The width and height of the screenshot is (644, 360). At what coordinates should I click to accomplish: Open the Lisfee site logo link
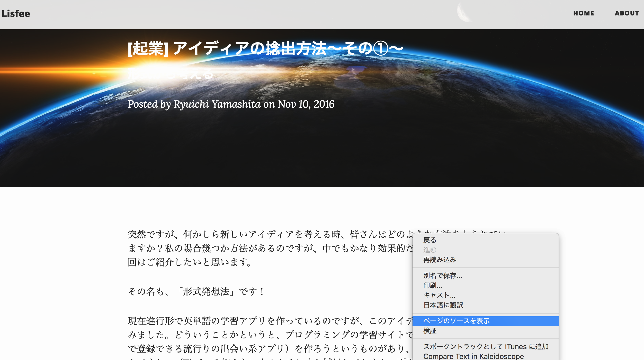16,14
